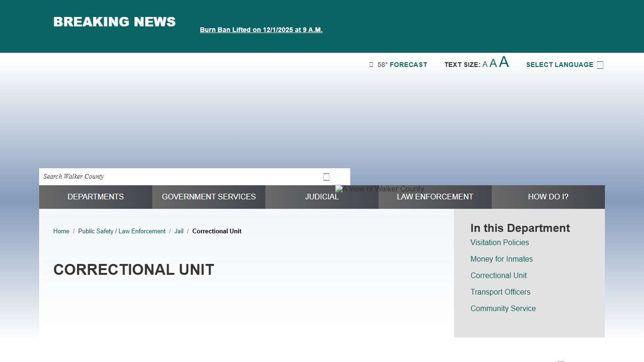Open the Government Services menu
644x362 pixels.
[209, 197]
